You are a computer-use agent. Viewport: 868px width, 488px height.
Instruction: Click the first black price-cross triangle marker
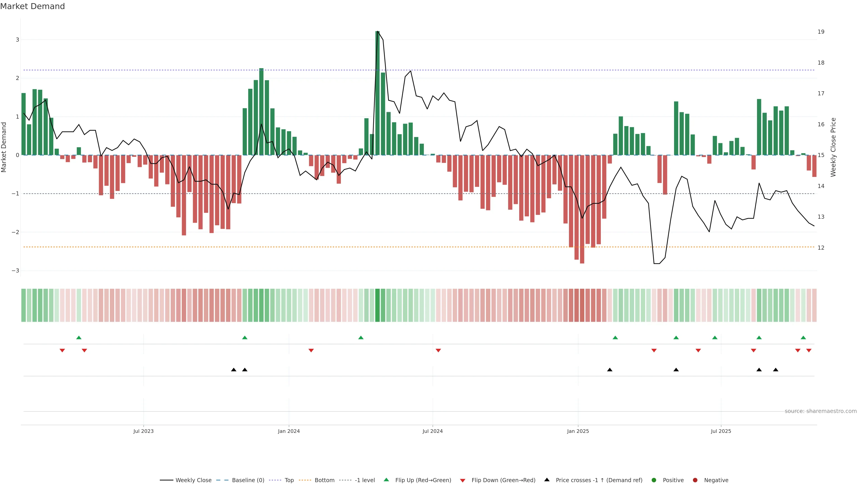[234, 370]
